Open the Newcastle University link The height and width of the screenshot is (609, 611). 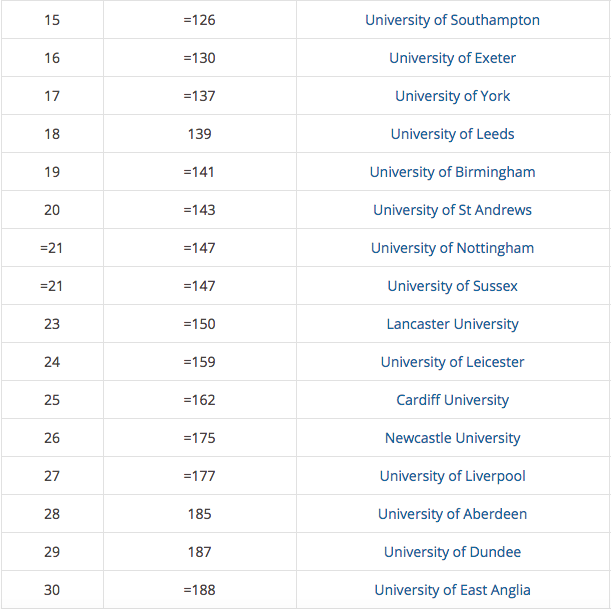(452, 438)
